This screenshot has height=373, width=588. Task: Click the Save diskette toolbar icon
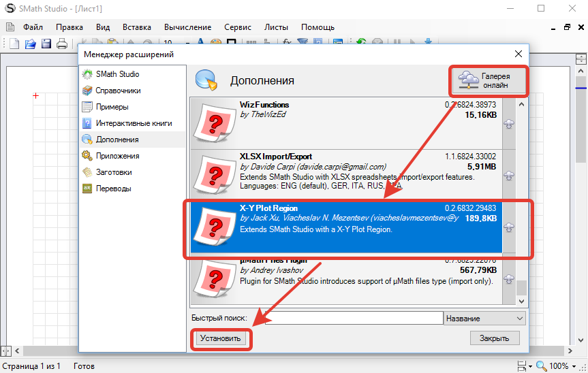pyautogui.click(x=46, y=44)
